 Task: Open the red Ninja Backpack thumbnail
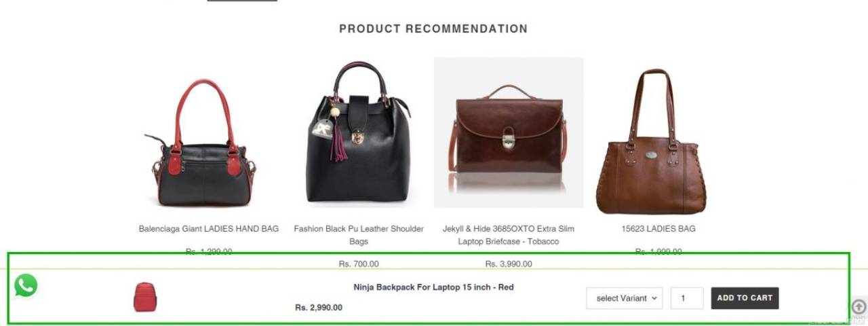[145, 297]
